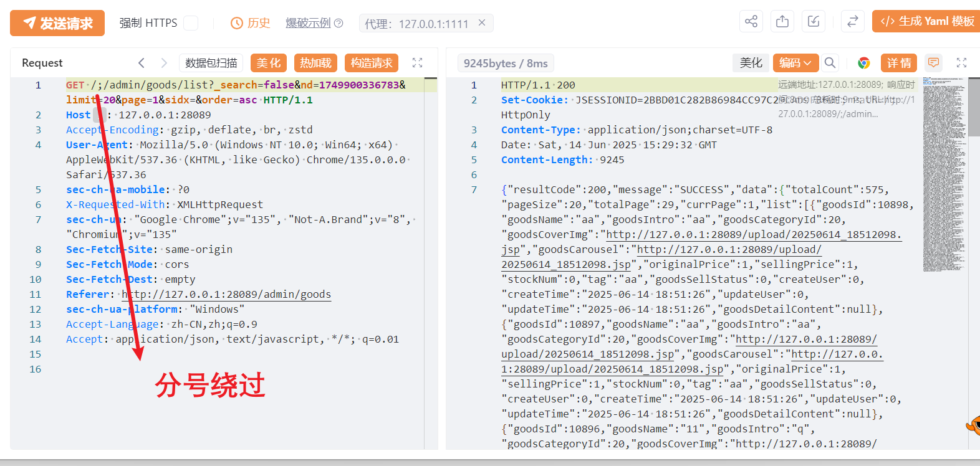Screen dimensions: 980x466
Task: Go to next request with right chevron
Action: click(x=164, y=63)
